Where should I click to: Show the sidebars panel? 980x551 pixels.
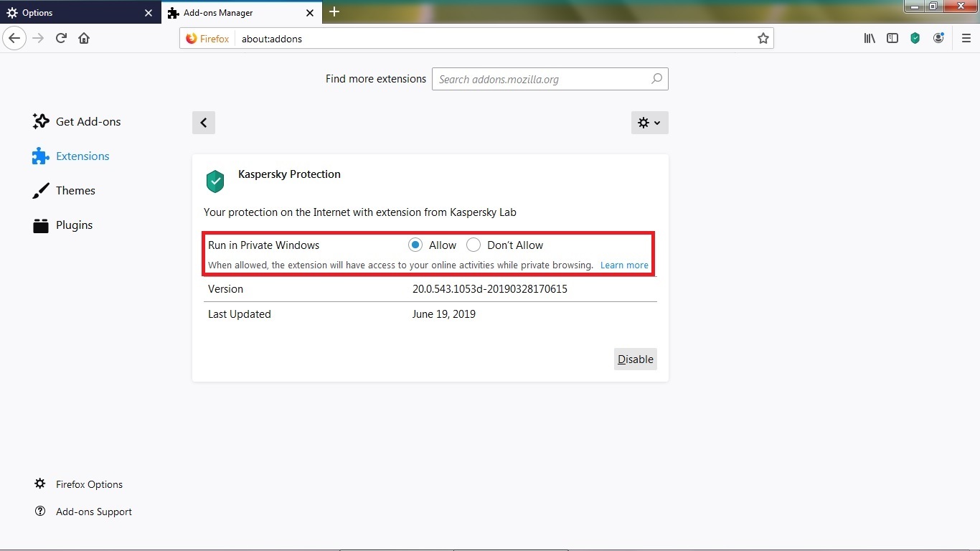(892, 38)
